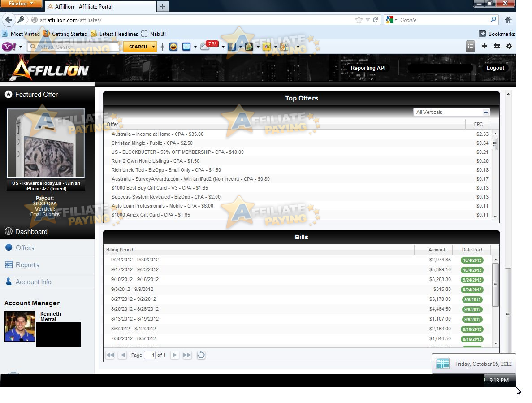Open the Bookmarks star icon
The image size is (532, 403).
pos(482,34)
